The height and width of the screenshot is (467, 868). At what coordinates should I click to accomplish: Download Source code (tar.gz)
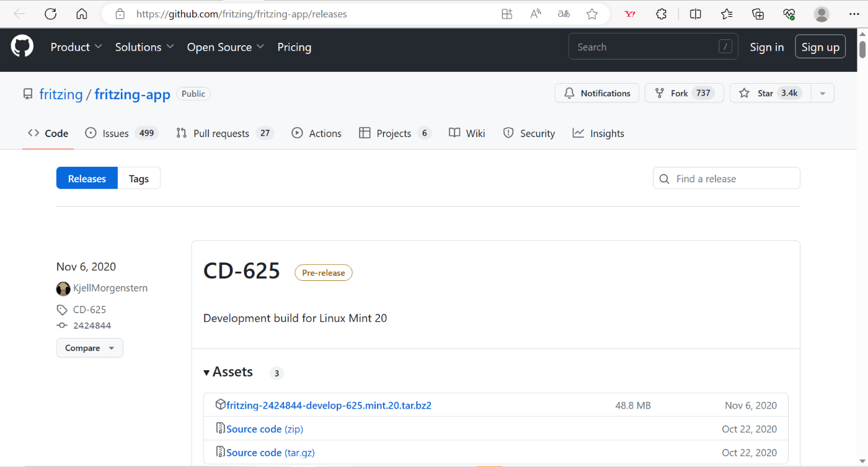(270, 453)
